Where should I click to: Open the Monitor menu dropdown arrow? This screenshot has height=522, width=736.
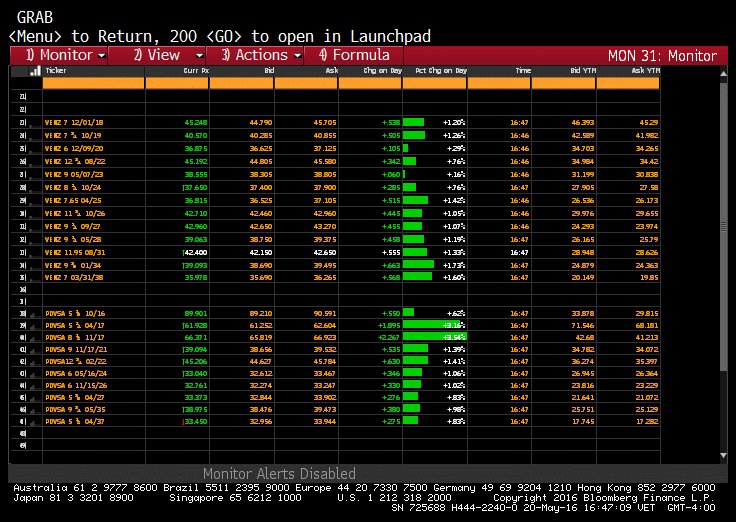click(101, 56)
